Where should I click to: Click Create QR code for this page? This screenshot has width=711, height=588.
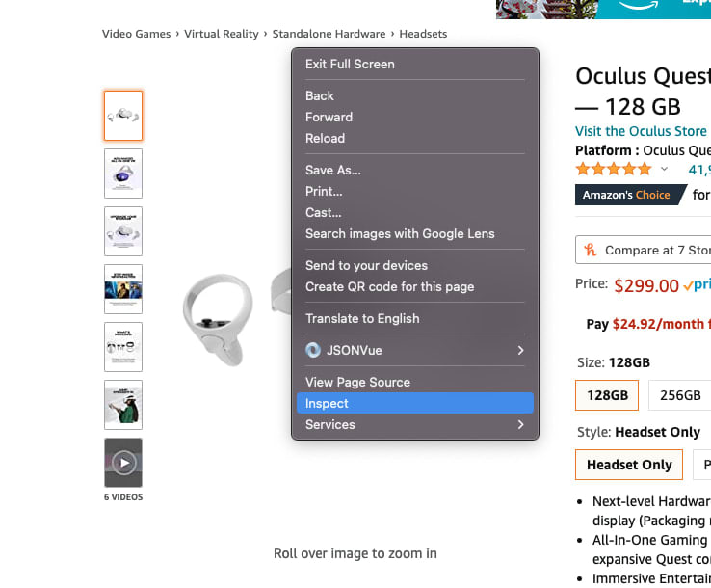point(389,286)
